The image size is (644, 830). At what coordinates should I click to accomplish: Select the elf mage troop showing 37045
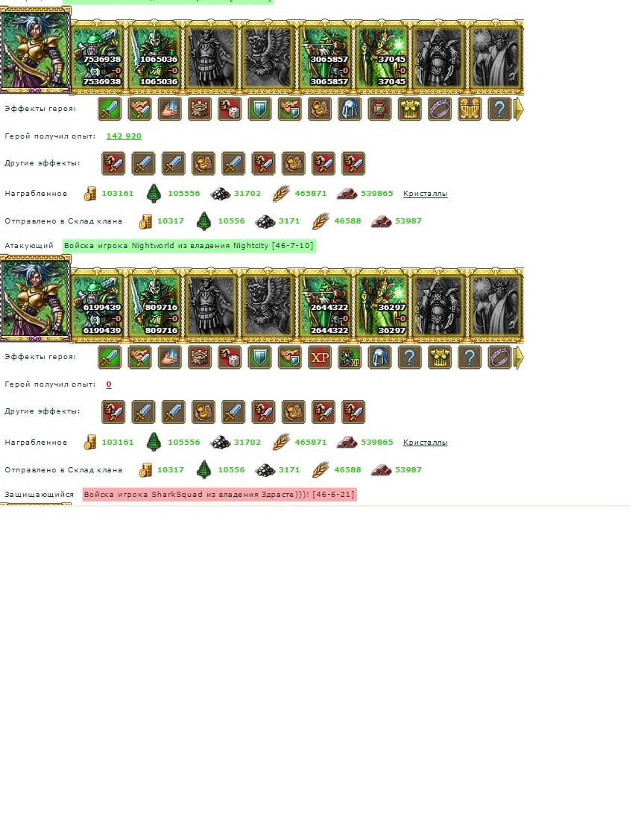pyautogui.click(x=382, y=57)
